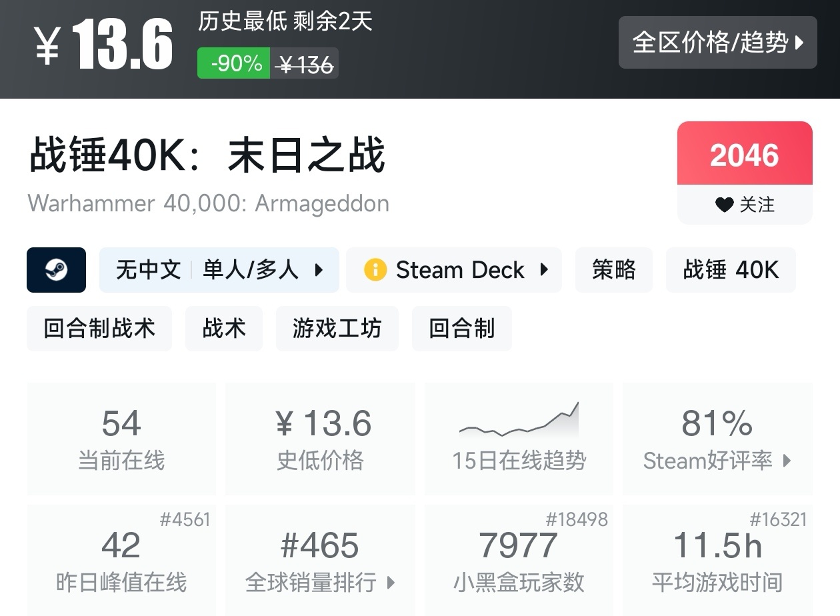Click the 当前在线 54 stat card
Viewport: 840px width, 616px height.
click(x=121, y=439)
